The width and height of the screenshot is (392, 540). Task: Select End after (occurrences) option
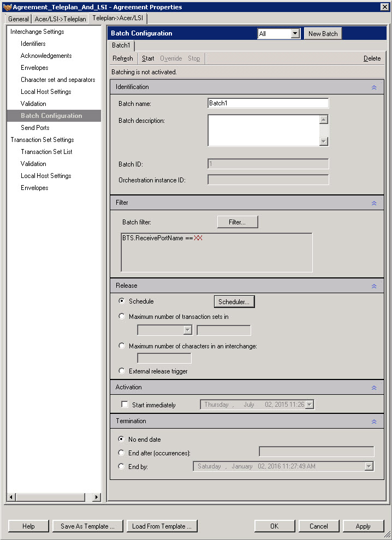[121, 453]
